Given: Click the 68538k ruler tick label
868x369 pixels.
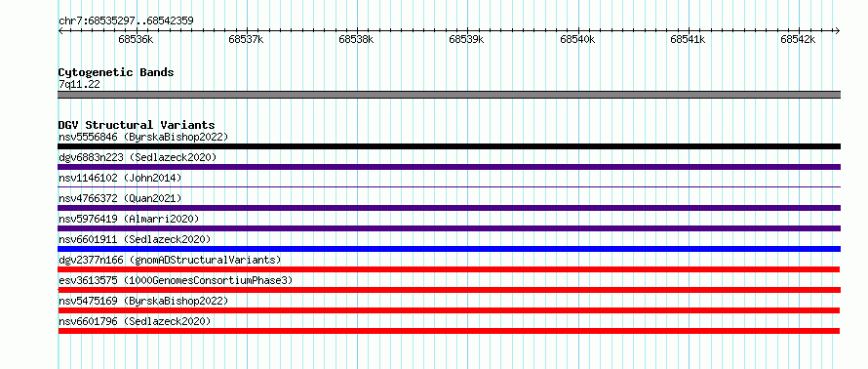Looking at the screenshot, I should pos(357,39).
